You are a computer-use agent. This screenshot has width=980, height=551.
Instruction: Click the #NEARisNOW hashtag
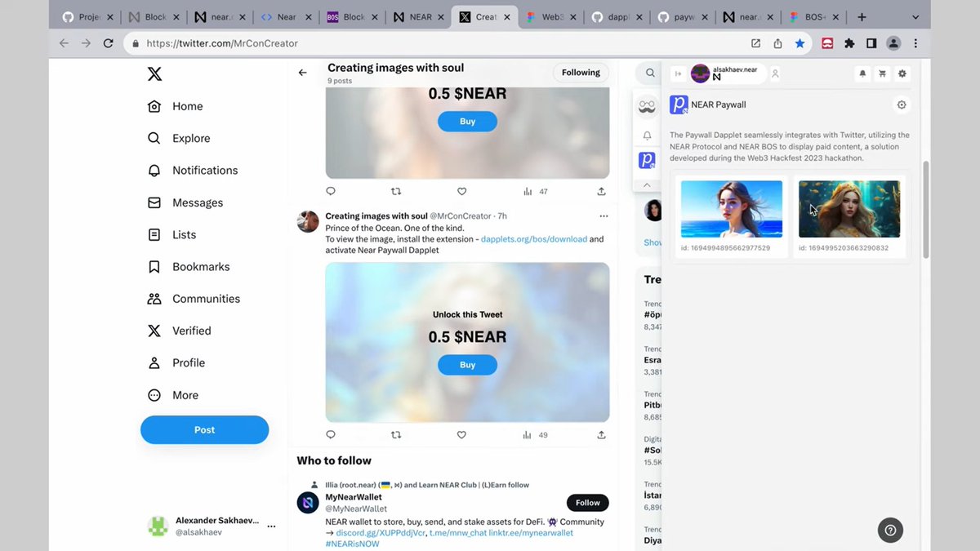coord(352,544)
